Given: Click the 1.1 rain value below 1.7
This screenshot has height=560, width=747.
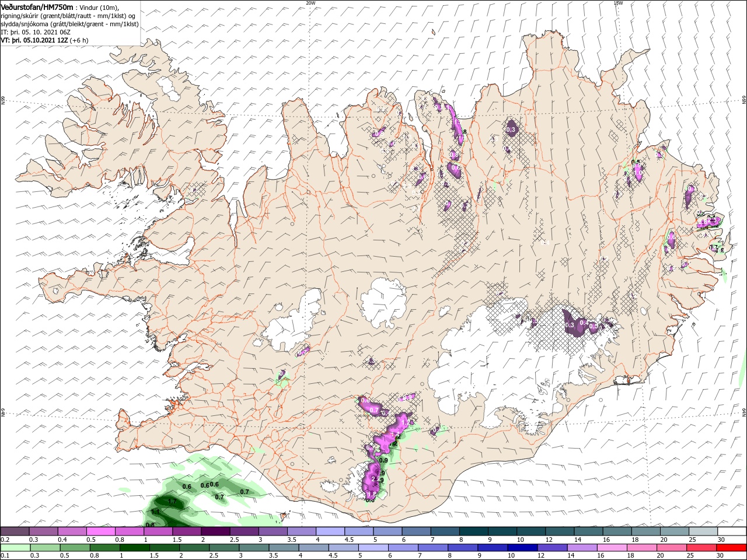Looking at the screenshot, I should coord(155,512).
